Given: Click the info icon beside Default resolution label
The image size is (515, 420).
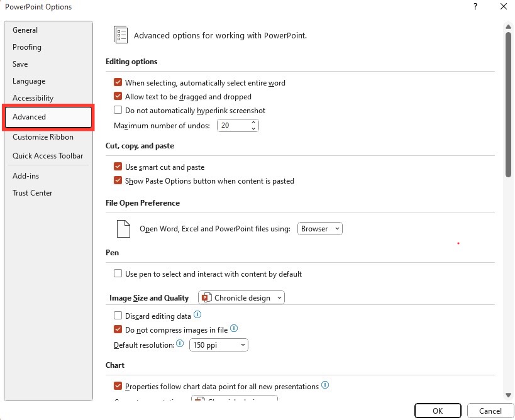Looking at the screenshot, I should (x=180, y=343).
